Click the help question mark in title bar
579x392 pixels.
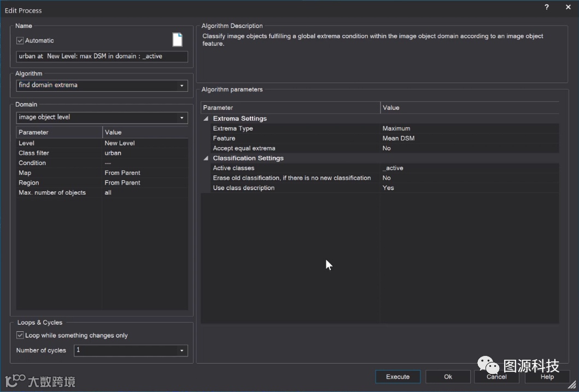pos(547,8)
